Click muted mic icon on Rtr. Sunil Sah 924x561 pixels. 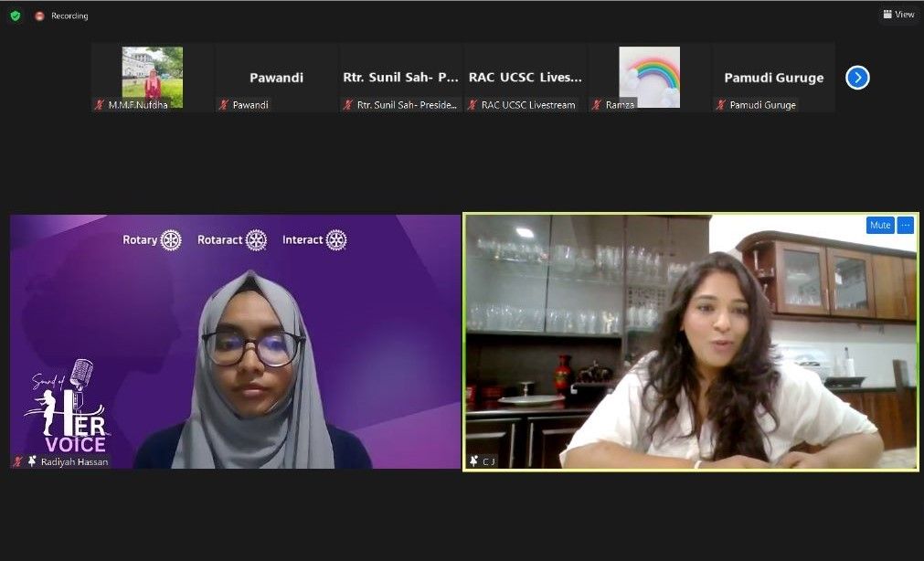347,105
